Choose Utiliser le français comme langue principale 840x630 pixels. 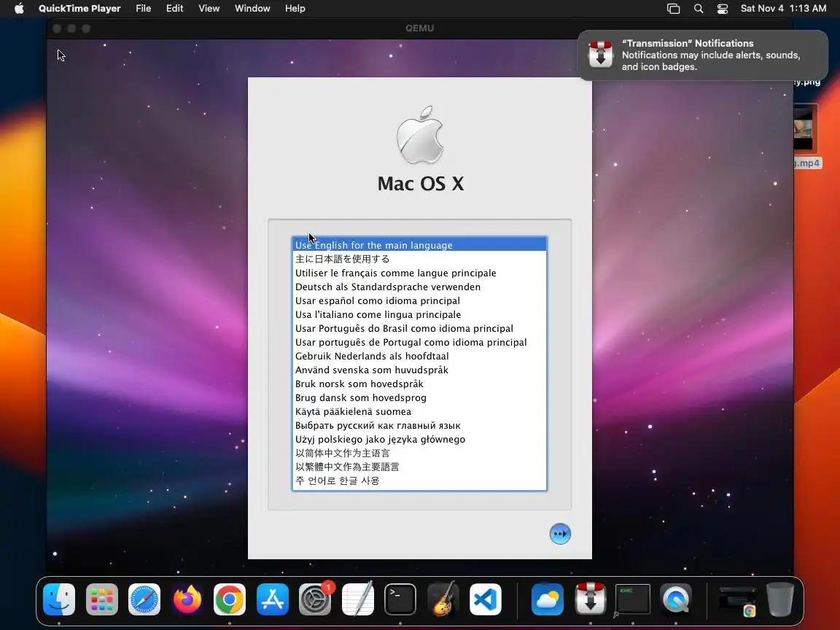click(419, 273)
